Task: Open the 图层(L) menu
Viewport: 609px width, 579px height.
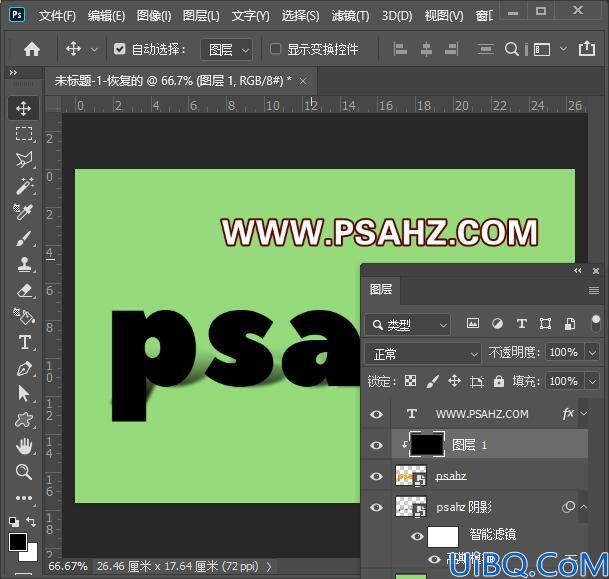Action: click(201, 16)
